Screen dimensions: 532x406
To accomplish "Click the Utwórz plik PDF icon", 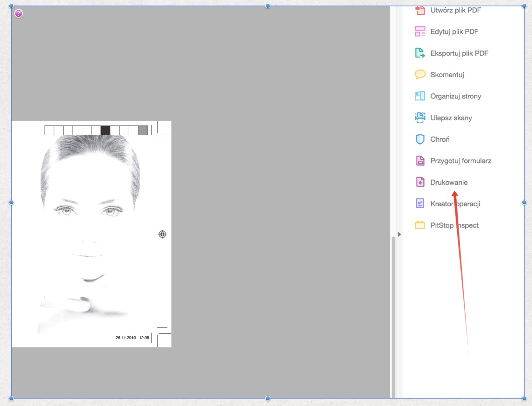I will pyautogui.click(x=420, y=10).
